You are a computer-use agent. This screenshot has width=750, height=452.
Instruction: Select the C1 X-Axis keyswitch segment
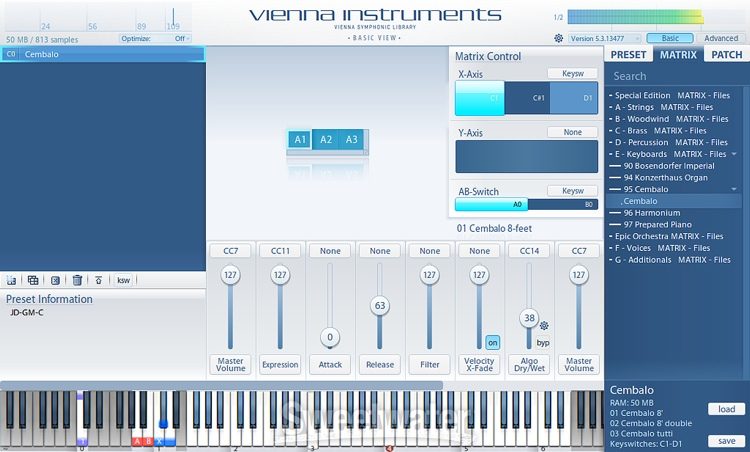[480, 98]
